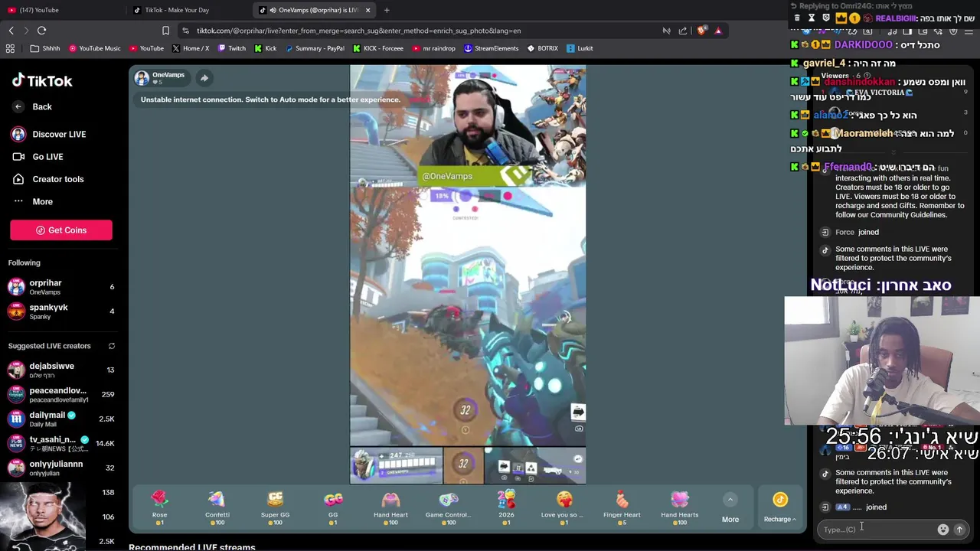
Task: Go back using the Back button
Action: pyautogui.click(x=33, y=106)
